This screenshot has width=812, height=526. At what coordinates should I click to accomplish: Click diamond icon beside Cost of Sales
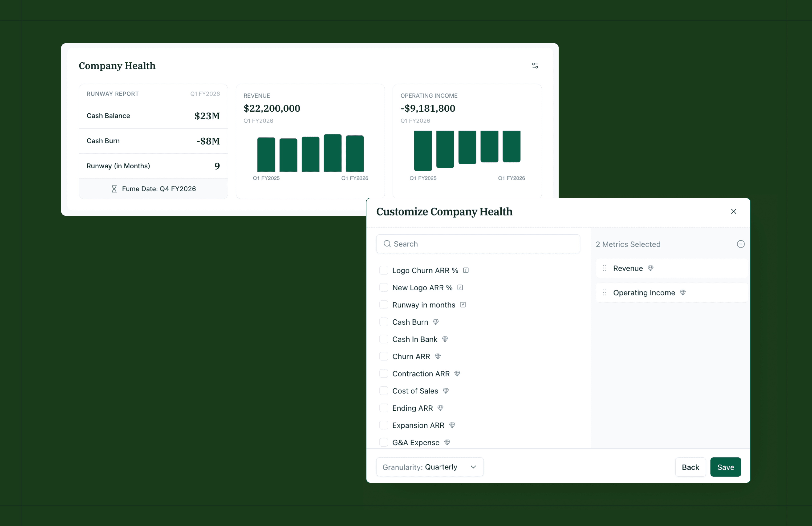point(445,391)
